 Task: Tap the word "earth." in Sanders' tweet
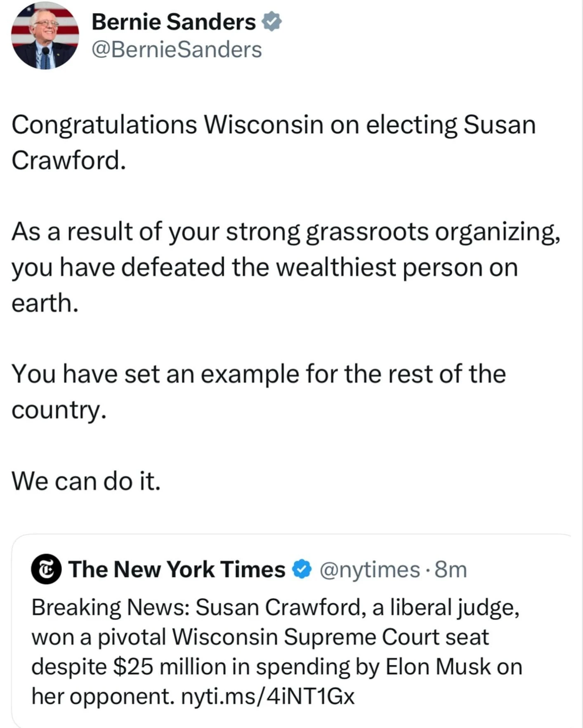pyautogui.click(x=45, y=303)
